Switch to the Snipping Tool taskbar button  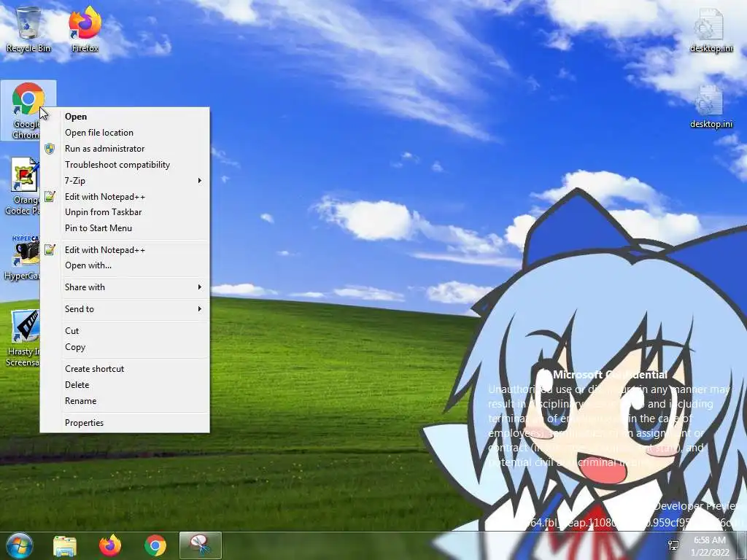tap(201, 545)
